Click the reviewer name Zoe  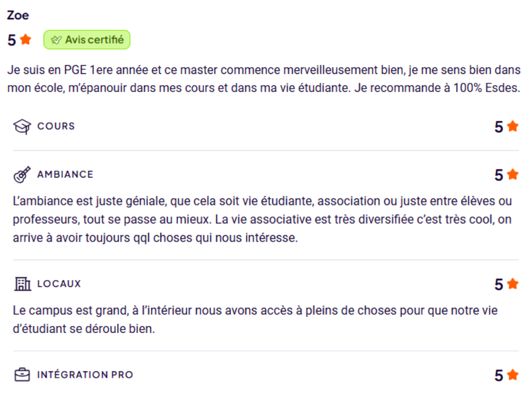coord(18,15)
